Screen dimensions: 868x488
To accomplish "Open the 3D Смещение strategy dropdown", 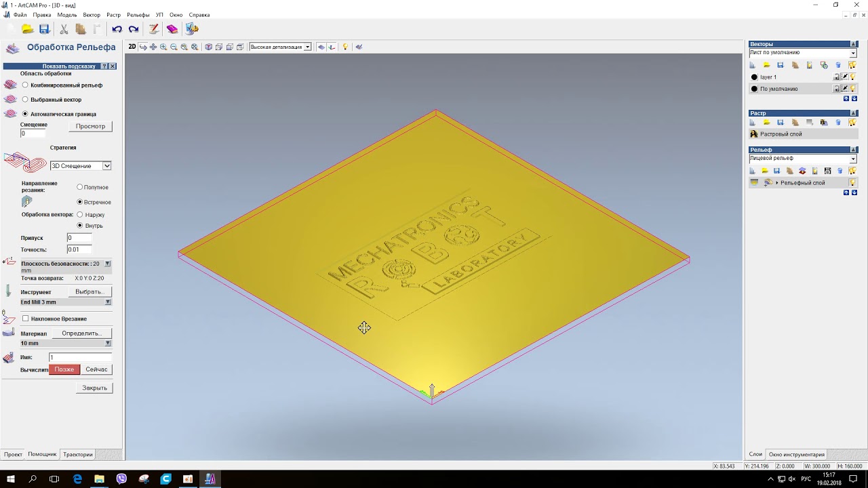I will 106,166.
